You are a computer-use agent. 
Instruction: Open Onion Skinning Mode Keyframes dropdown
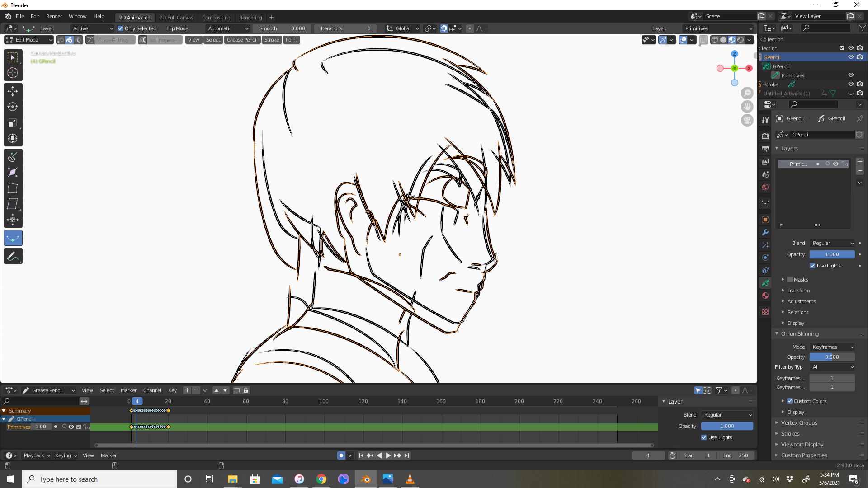832,347
